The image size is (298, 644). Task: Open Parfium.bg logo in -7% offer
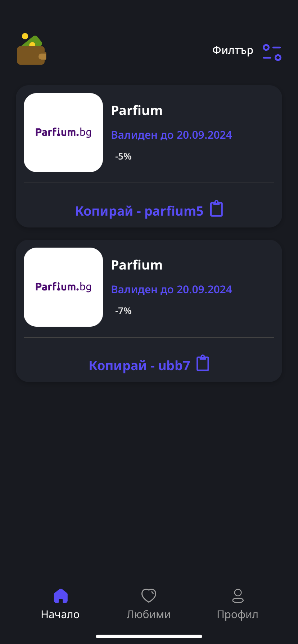tap(63, 287)
